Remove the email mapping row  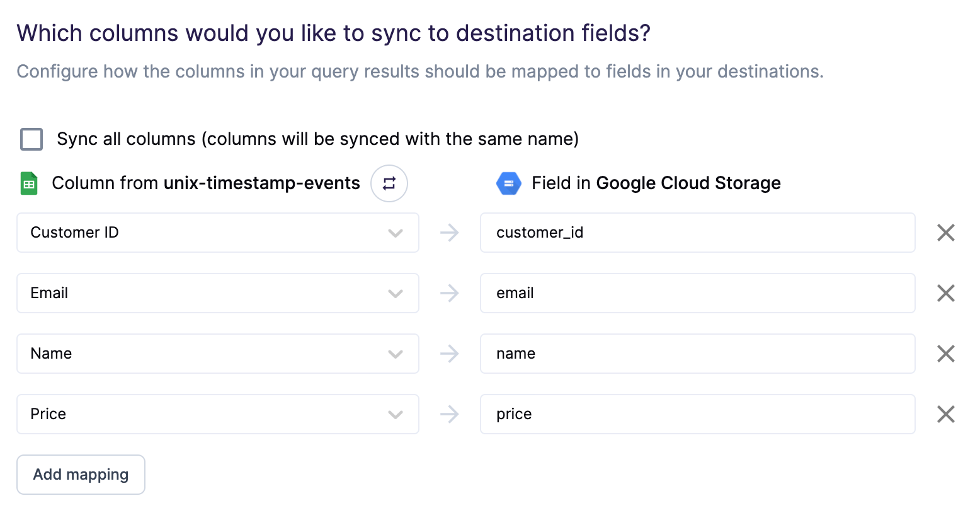pyautogui.click(x=946, y=293)
